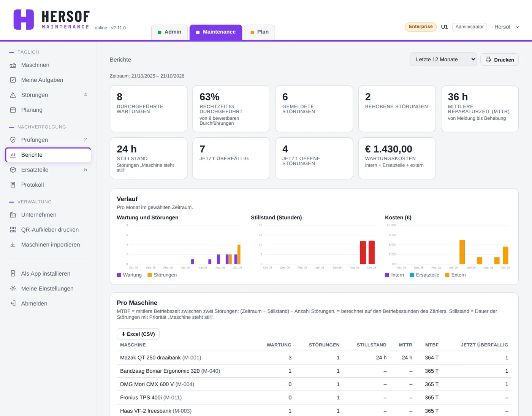Download the Excel (CSV) export
The width and height of the screenshot is (532, 416).
point(138,334)
